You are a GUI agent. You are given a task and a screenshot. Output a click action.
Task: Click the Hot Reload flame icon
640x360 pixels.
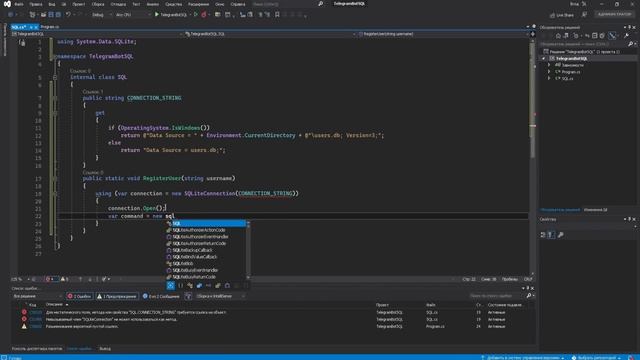[204, 15]
